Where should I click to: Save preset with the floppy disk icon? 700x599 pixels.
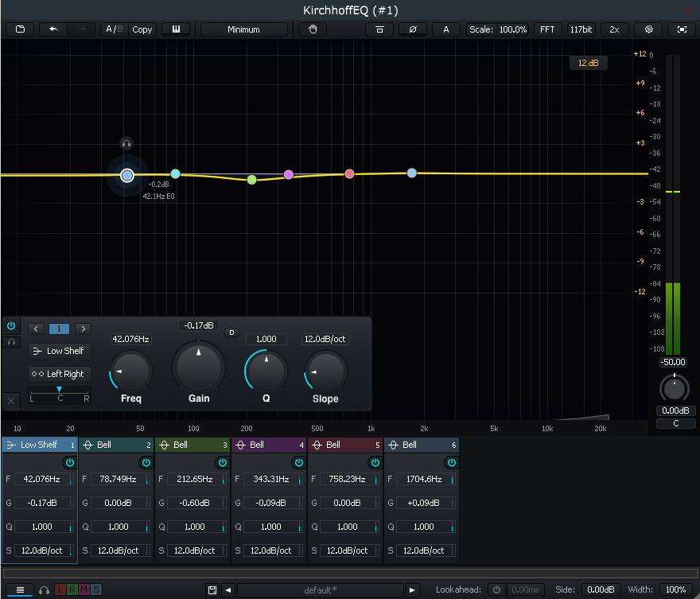click(x=212, y=590)
